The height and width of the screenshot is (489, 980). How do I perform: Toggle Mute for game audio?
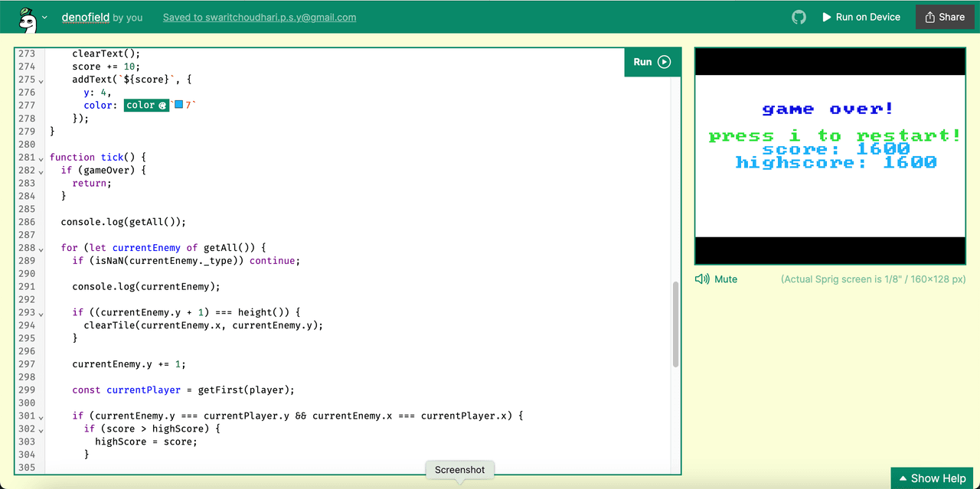coord(725,279)
